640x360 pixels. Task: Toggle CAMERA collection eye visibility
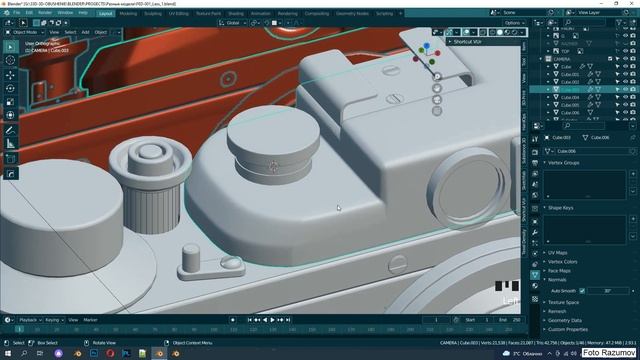(x=625, y=59)
